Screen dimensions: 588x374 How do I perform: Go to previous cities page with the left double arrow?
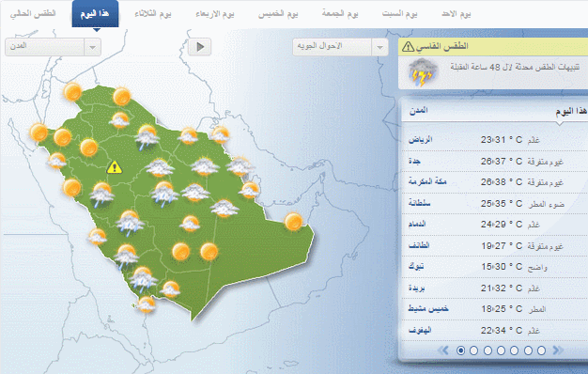click(x=442, y=351)
